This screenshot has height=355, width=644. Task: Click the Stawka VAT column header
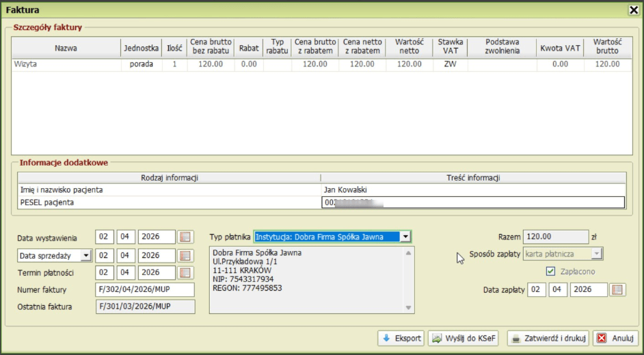click(x=450, y=46)
